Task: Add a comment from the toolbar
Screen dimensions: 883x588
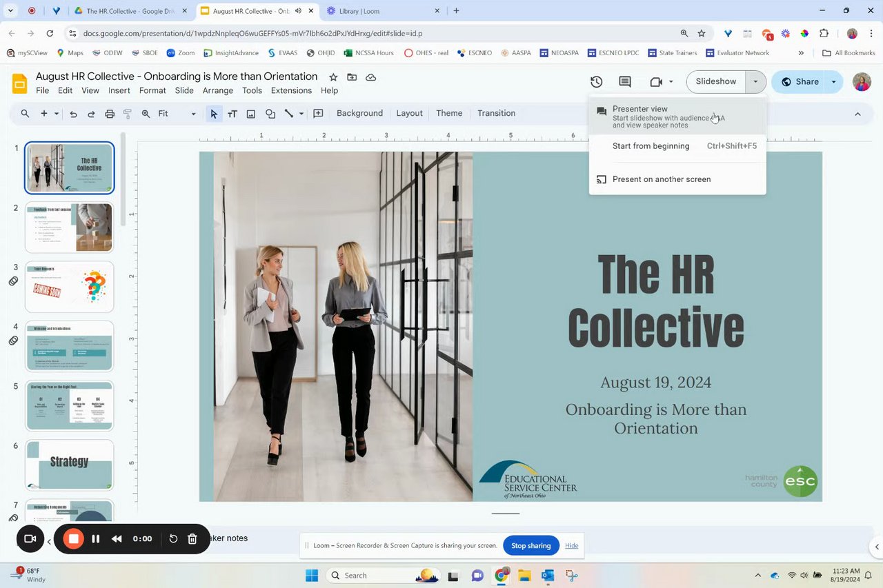Action: pos(318,114)
